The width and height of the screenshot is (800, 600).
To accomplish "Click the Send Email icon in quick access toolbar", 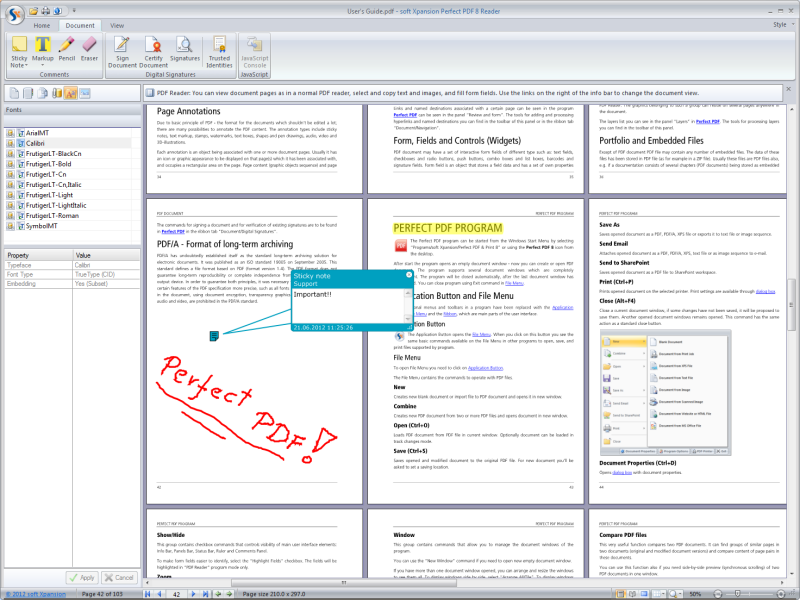I will 58,11.
